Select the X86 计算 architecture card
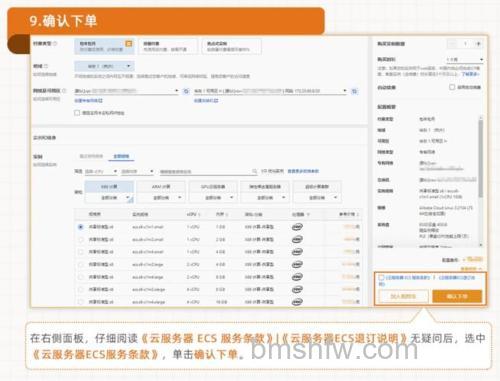This screenshot has height=381, width=500. [x=109, y=187]
